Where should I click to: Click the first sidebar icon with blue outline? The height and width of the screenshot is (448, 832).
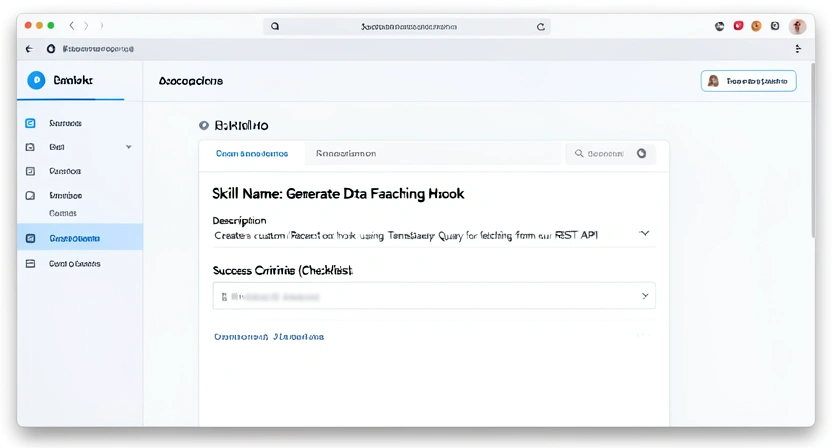[x=30, y=123]
